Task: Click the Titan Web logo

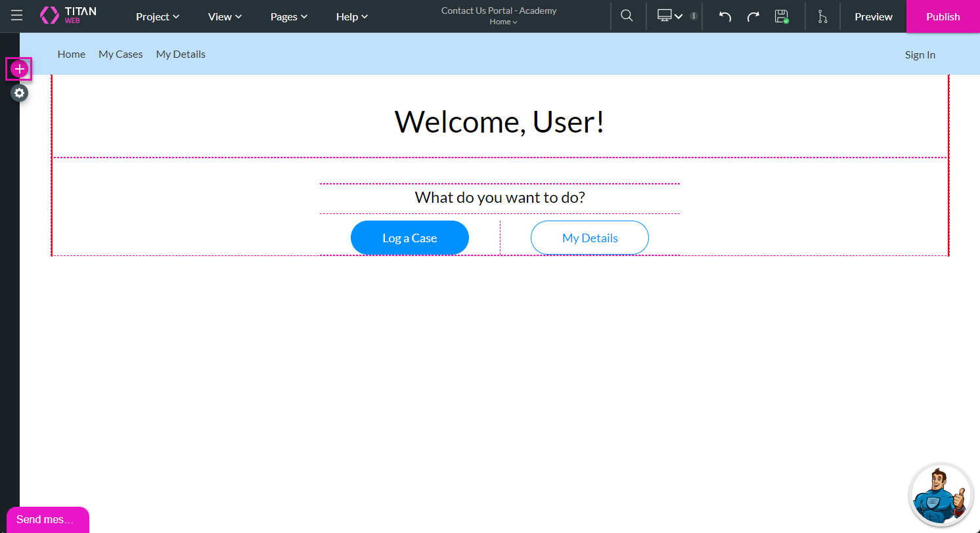Action: [68, 16]
